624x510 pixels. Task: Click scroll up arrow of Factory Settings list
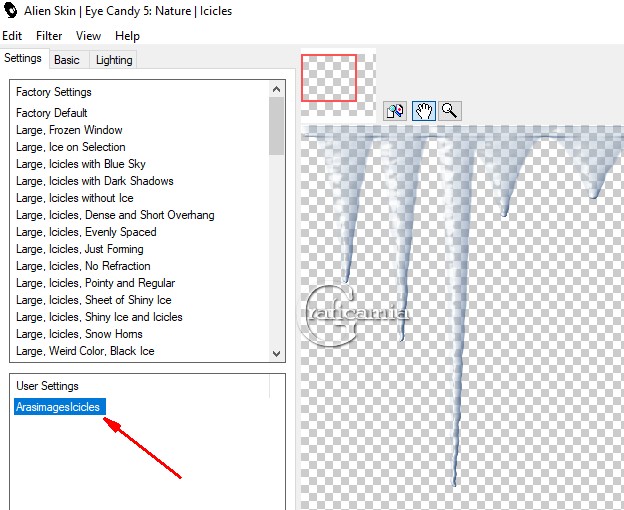[277, 90]
